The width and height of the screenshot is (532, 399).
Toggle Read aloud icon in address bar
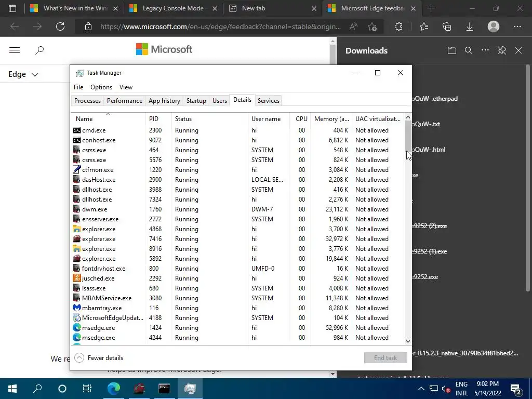coord(353,26)
